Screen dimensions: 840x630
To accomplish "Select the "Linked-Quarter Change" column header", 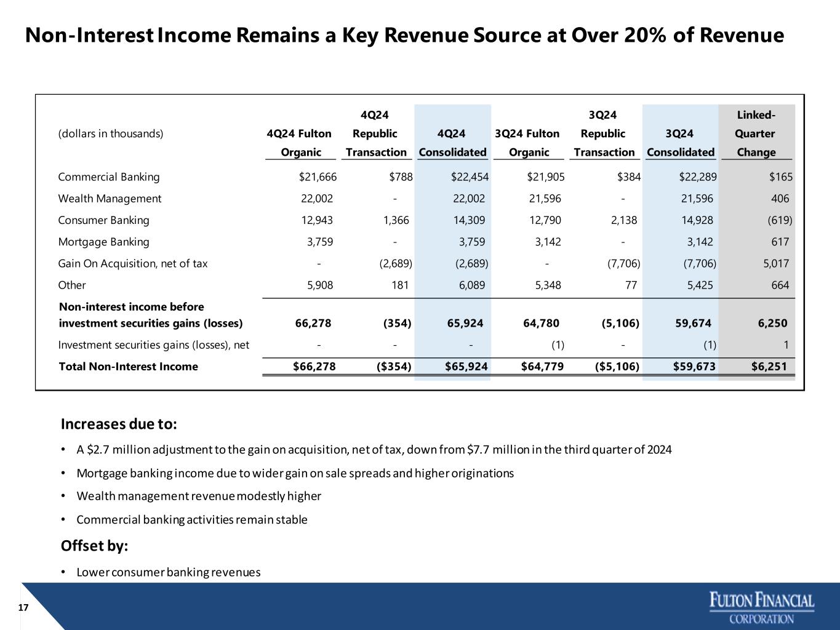I will point(756,134).
